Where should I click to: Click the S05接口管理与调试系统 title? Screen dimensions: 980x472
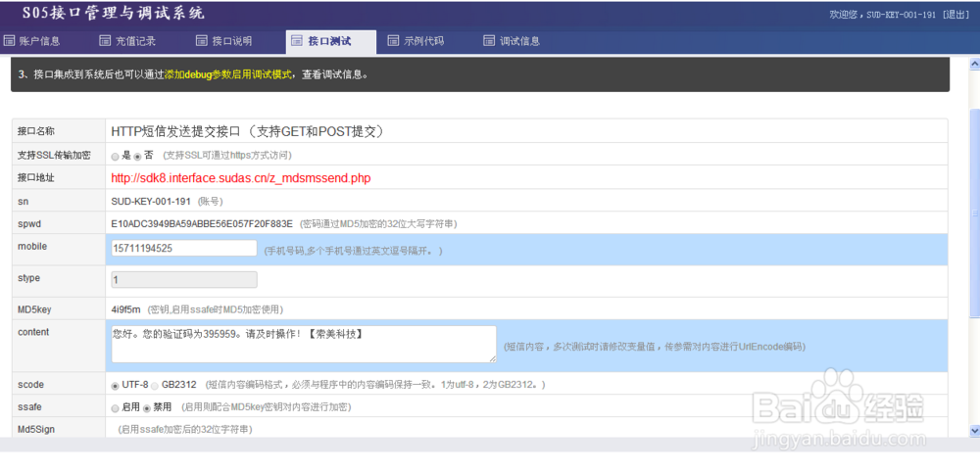coord(113,13)
